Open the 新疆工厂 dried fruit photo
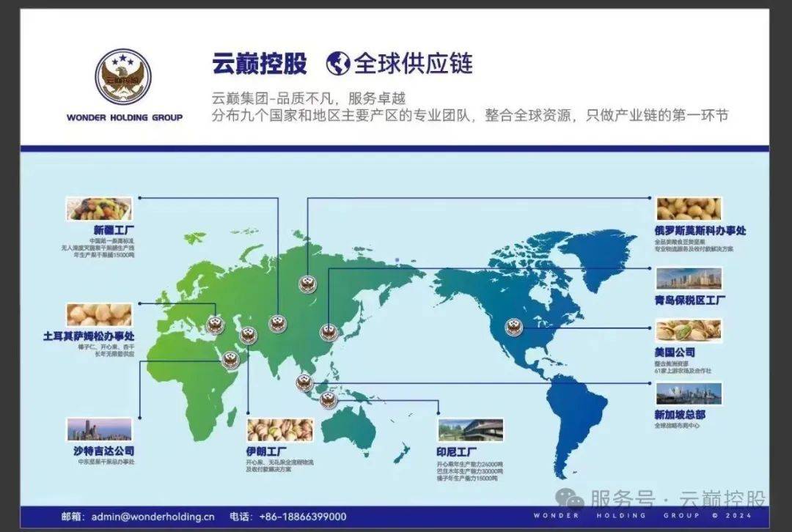 coord(100,208)
